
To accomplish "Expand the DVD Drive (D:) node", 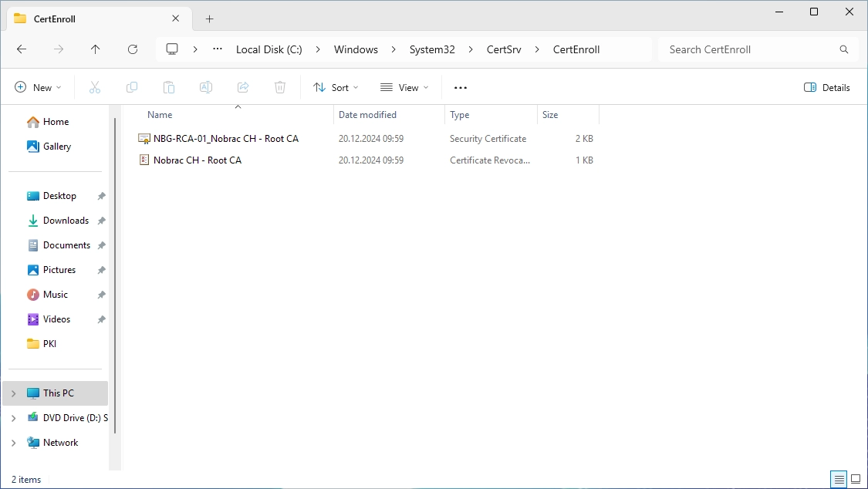I will point(14,418).
